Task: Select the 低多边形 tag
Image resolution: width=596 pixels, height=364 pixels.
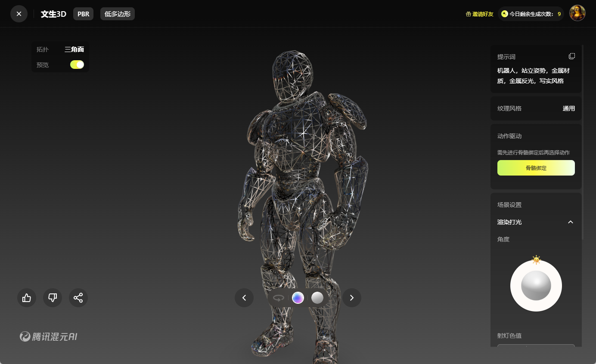Action: [118, 14]
